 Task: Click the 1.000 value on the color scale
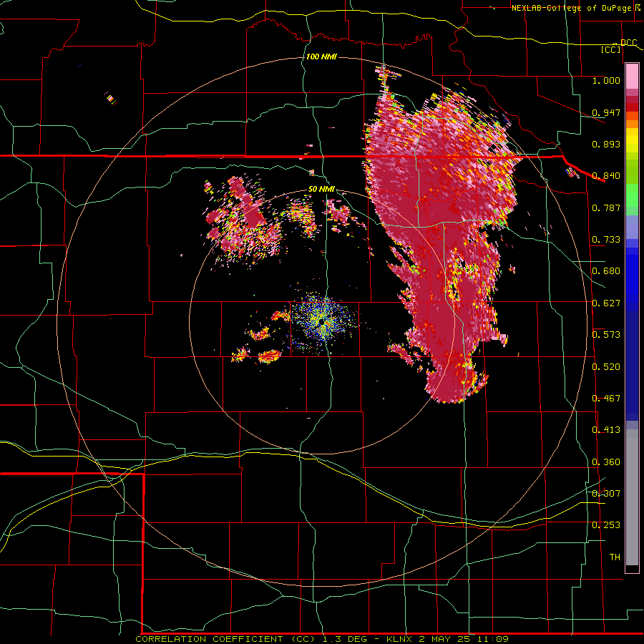tap(606, 80)
